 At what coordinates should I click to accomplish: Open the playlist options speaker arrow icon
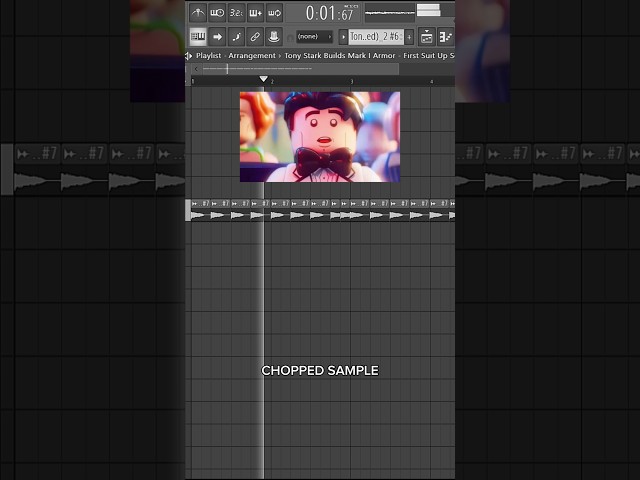(x=188, y=56)
